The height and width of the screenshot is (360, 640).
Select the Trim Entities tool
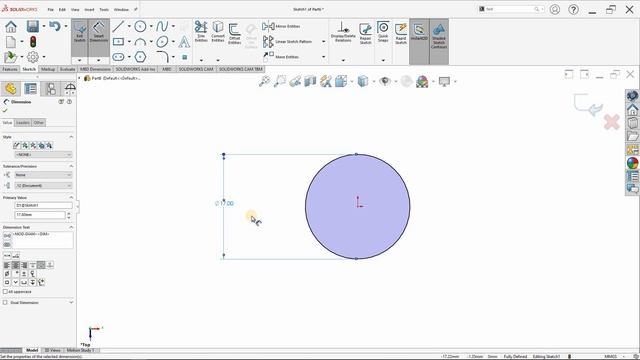[x=201, y=32]
